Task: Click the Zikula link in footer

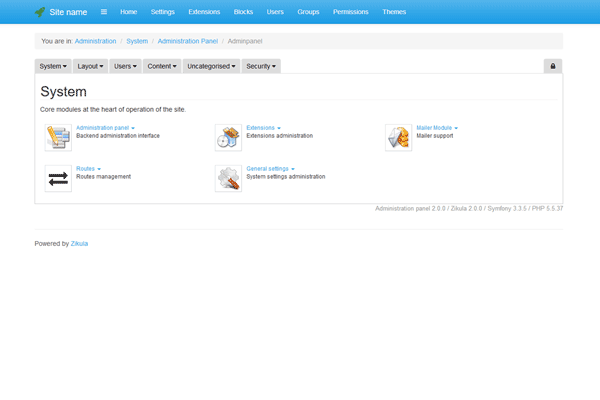Action: point(80,243)
